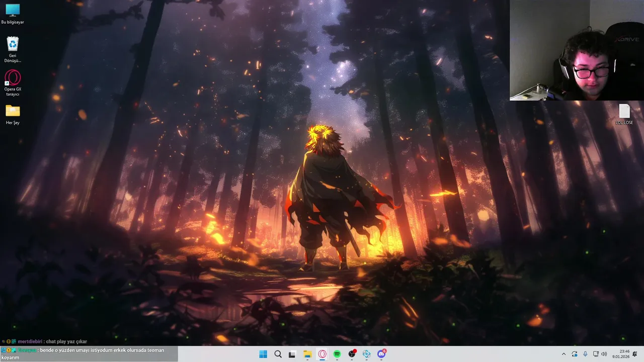Open OBS Studio taskbar icon
The height and width of the screenshot is (362, 644).
coord(352,354)
